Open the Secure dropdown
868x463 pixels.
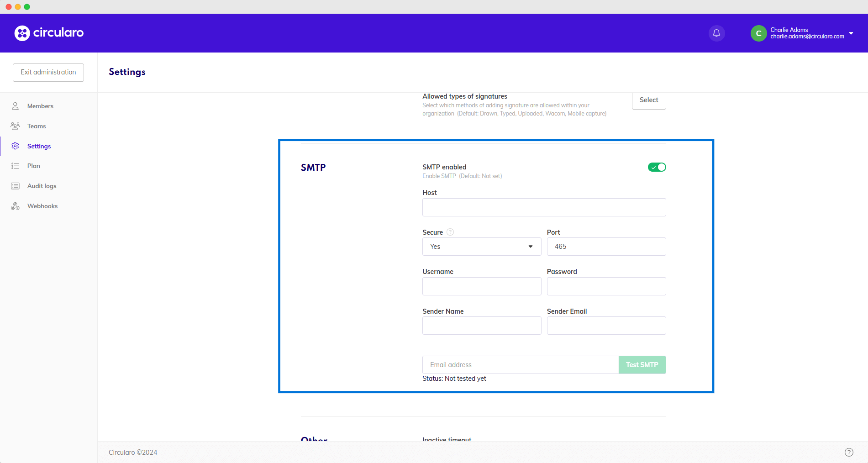(x=481, y=247)
